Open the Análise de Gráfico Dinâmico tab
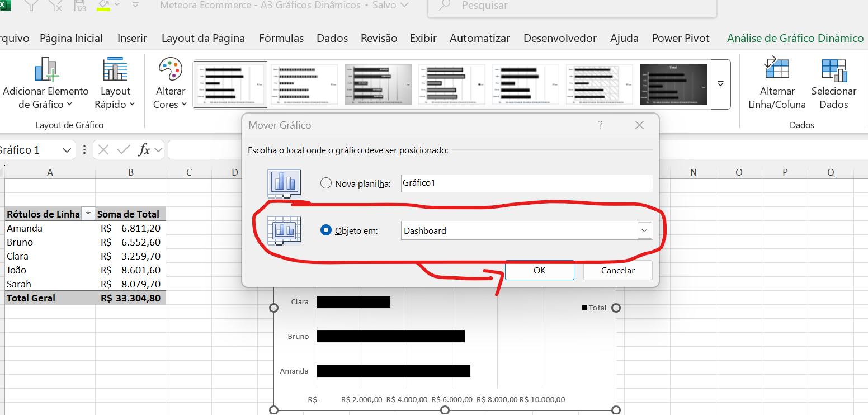The image size is (868, 415). pos(795,38)
